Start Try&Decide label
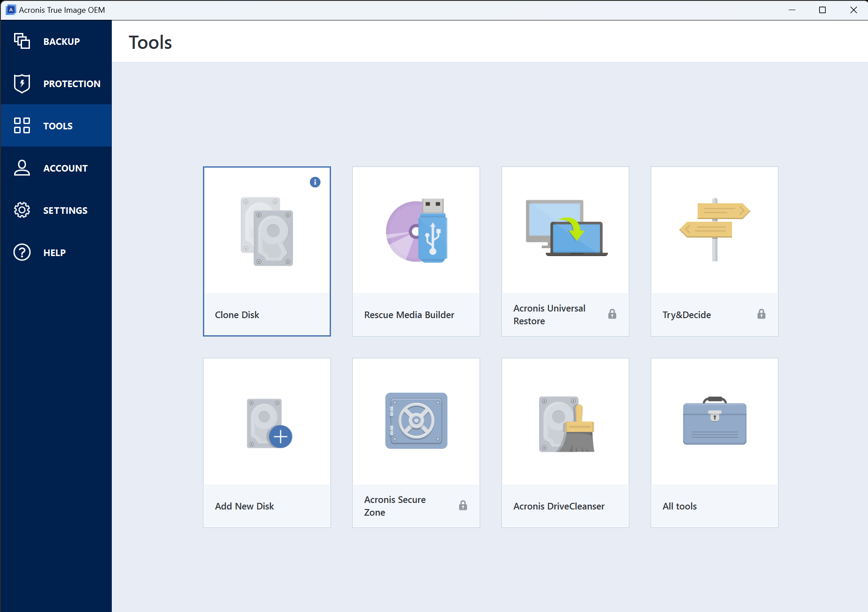The image size is (868, 612). click(x=687, y=315)
